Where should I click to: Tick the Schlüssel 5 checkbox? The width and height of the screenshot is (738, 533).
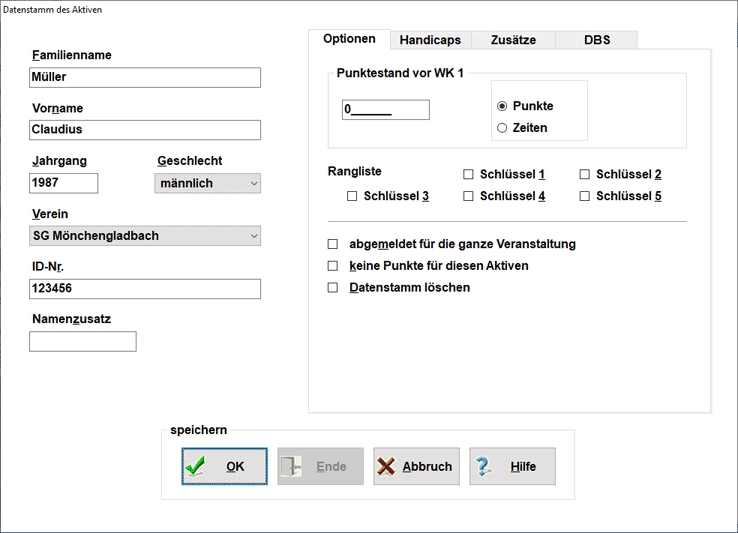click(x=585, y=196)
